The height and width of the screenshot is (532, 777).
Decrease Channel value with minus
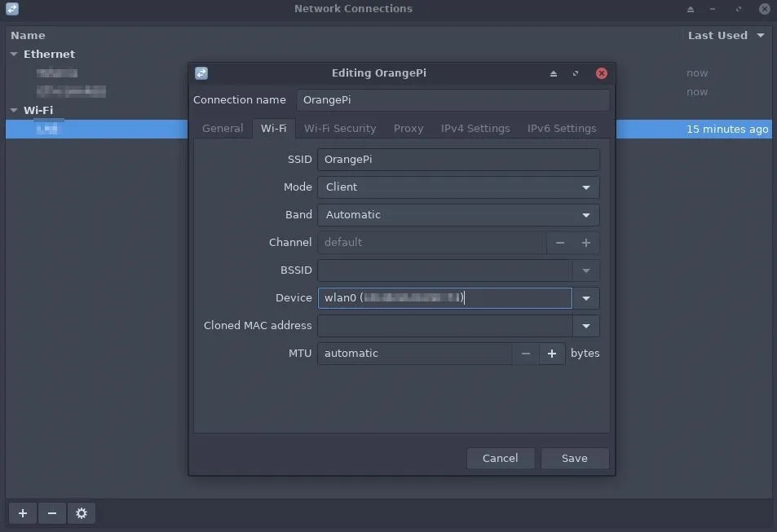(x=560, y=243)
